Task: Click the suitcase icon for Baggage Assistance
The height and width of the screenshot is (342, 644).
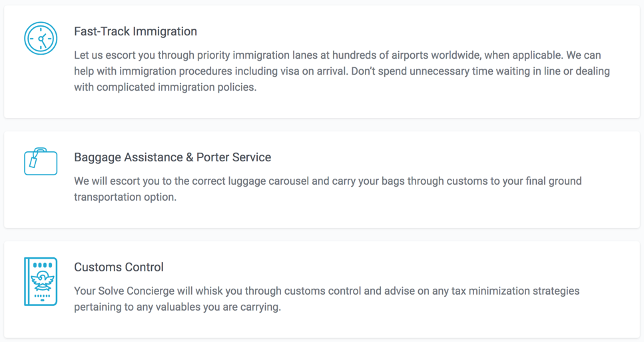Action: (x=41, y=162)
